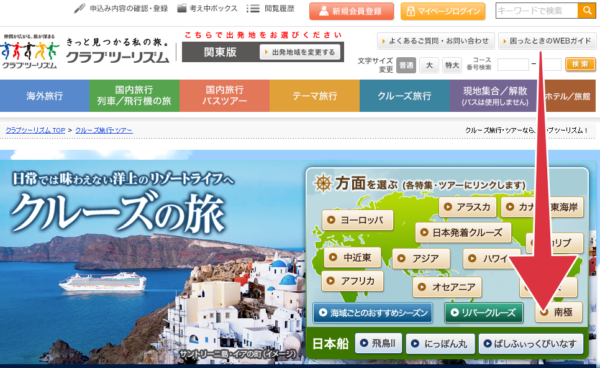Click the pencil icon for 申込み内容の確認

(80, 8)
